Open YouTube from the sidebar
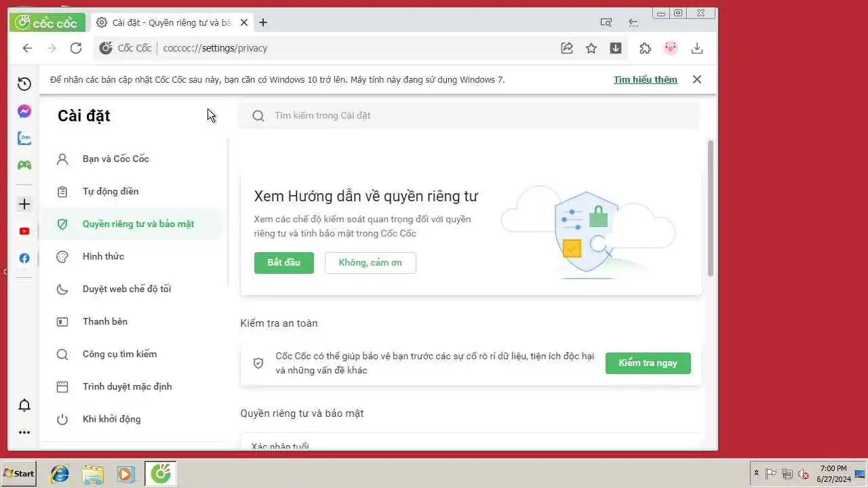868x488 pixels. [x=24, y=231]
